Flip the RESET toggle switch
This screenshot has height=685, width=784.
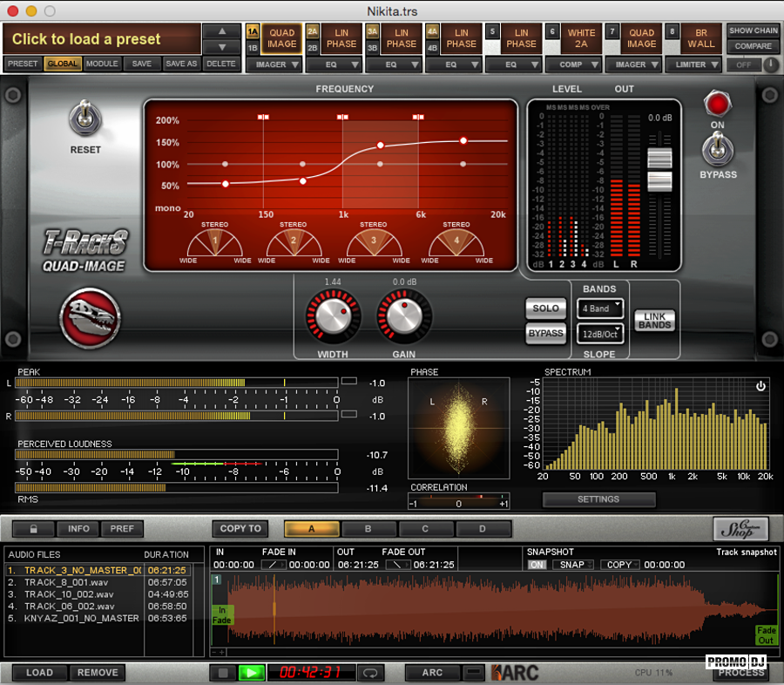click(85, 119)
